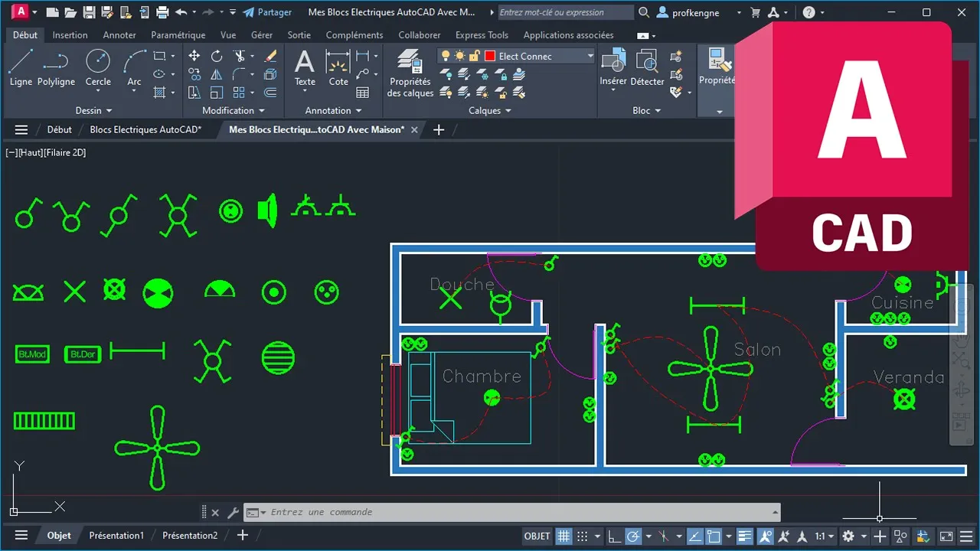Select the Scale tool in Modification
Screen dimensions: 980x551
click(x=217, y=93)
